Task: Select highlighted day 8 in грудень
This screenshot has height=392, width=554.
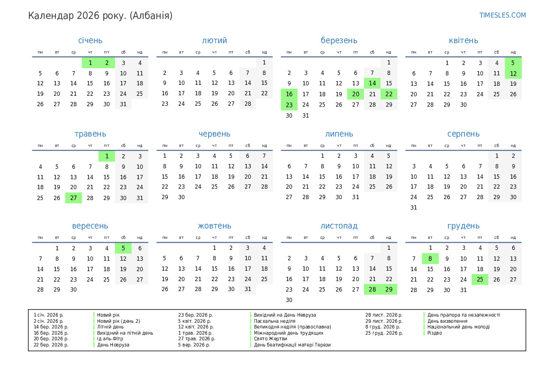Action: (430, 258)
